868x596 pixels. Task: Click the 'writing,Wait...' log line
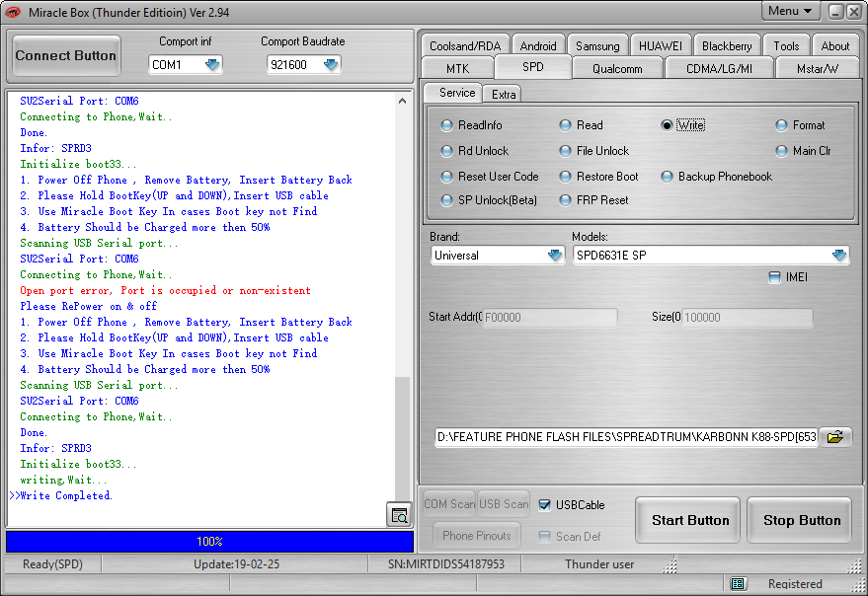pos(63,480)
